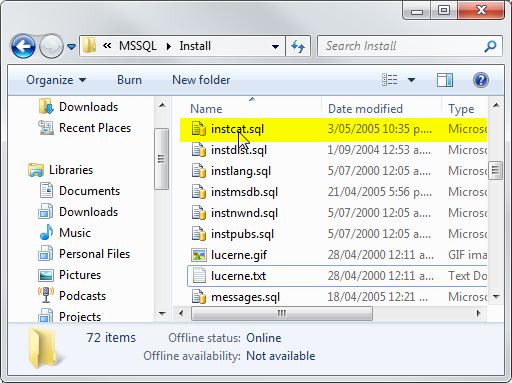Click horizontal scrollbar left arrow

(181, 313)
